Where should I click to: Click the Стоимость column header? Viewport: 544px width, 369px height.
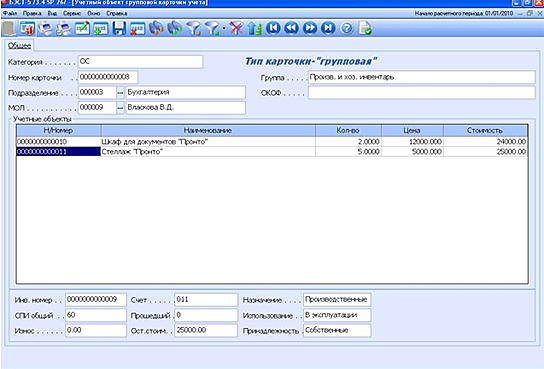(485, 130)
